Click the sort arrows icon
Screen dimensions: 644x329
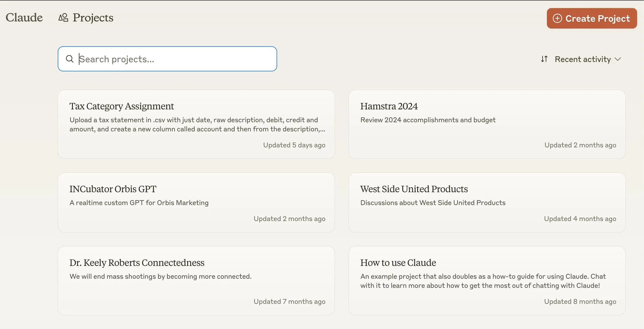click(544, 59)
